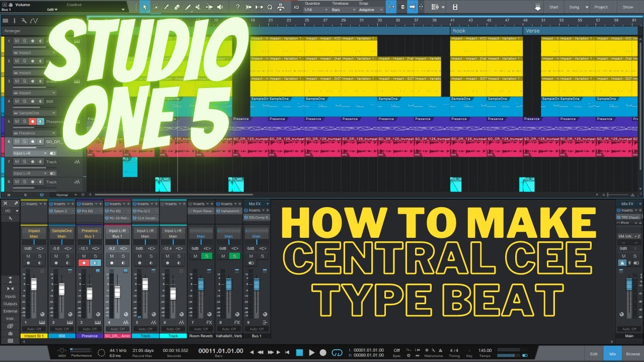Click the tempo value 145.00
644x362 pixels.
click(485, 350)
